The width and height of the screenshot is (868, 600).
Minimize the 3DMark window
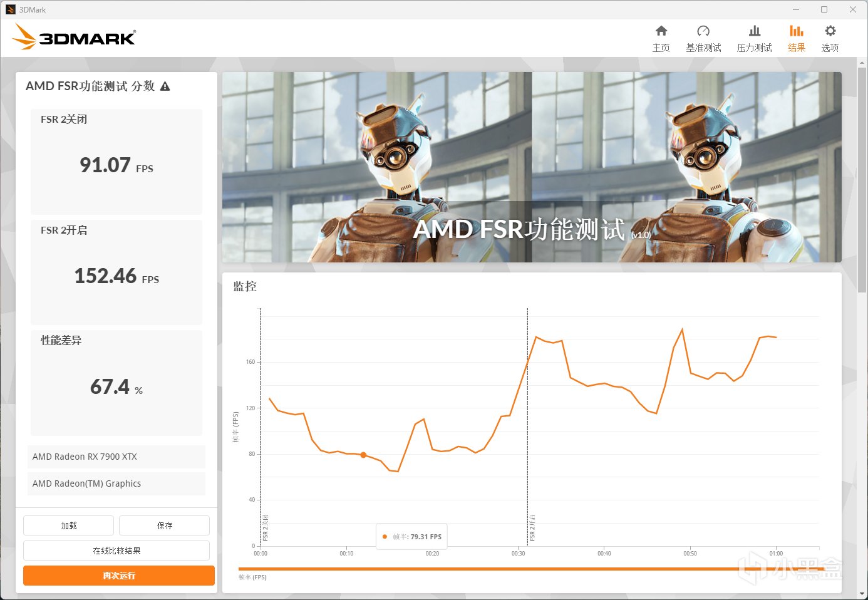pos(796,9)
